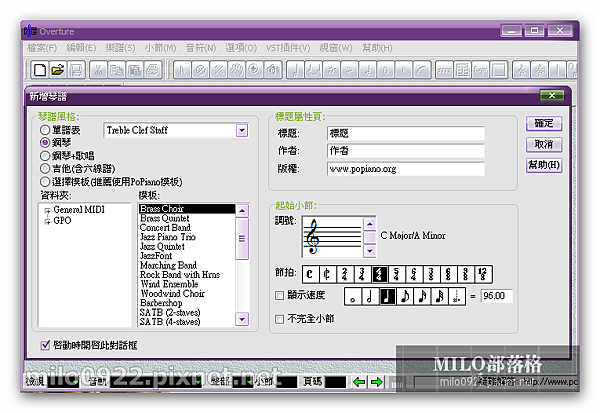
Task: Open 小節(M) menu
Action: [160, 48]
